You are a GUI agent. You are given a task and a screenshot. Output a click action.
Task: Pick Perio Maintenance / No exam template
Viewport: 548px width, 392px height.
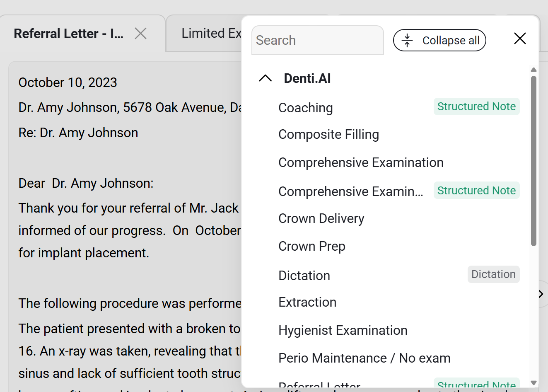(x=365, y=358)
